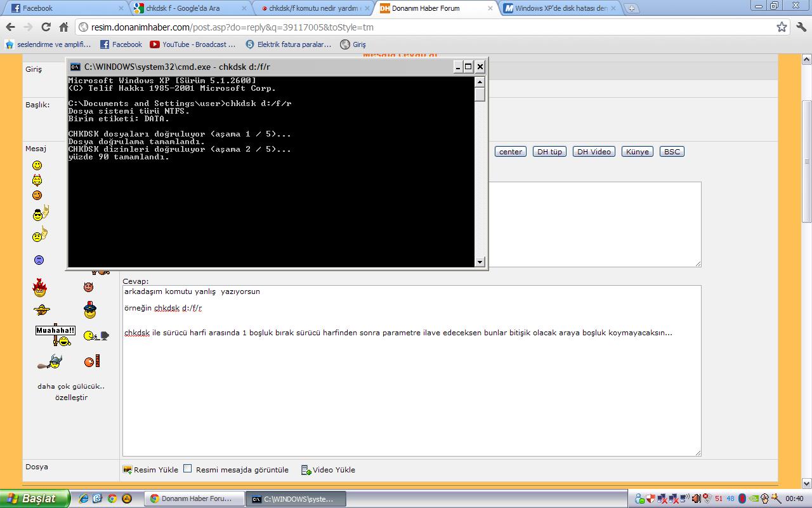Switch to the Facebook browser tab
Viewport: 812px width, 508px height.
click(65, 8)
